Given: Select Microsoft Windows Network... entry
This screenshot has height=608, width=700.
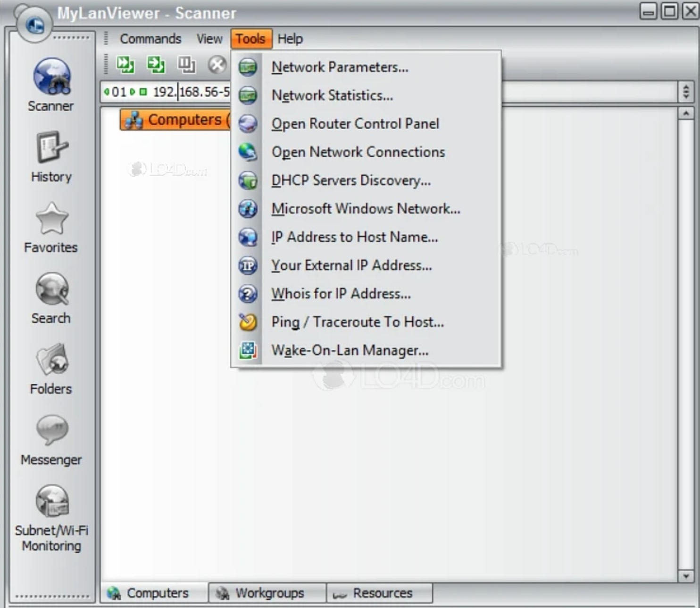Looking at the screenshot, I should click(x=366, y=209).
